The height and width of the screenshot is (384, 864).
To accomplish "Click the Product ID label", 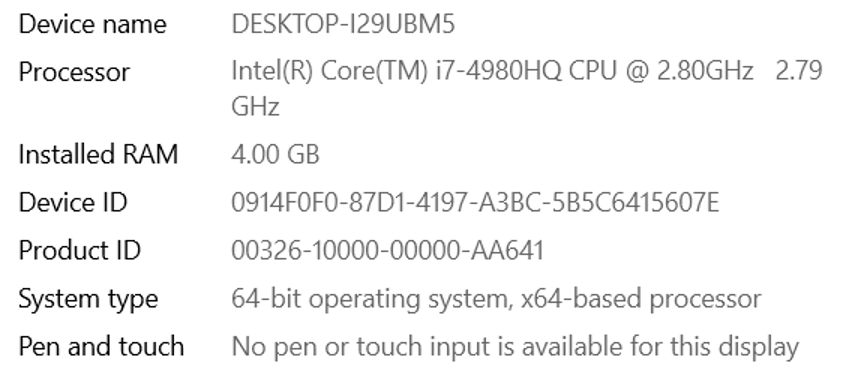I will (79, 250).
